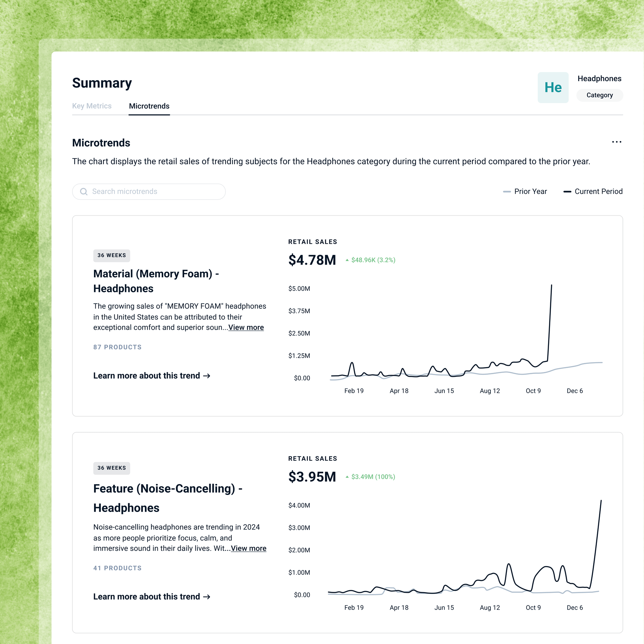Open the Feature (Noise-Cancelling) - Headphones title
The width and height of the screenshot is (644, 644).
point(168,498)
